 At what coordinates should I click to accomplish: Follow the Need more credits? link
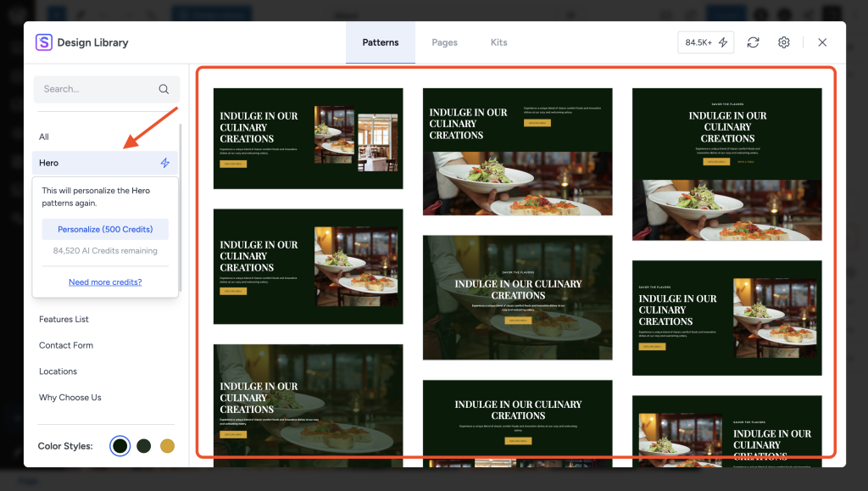(x=105, y=282)
